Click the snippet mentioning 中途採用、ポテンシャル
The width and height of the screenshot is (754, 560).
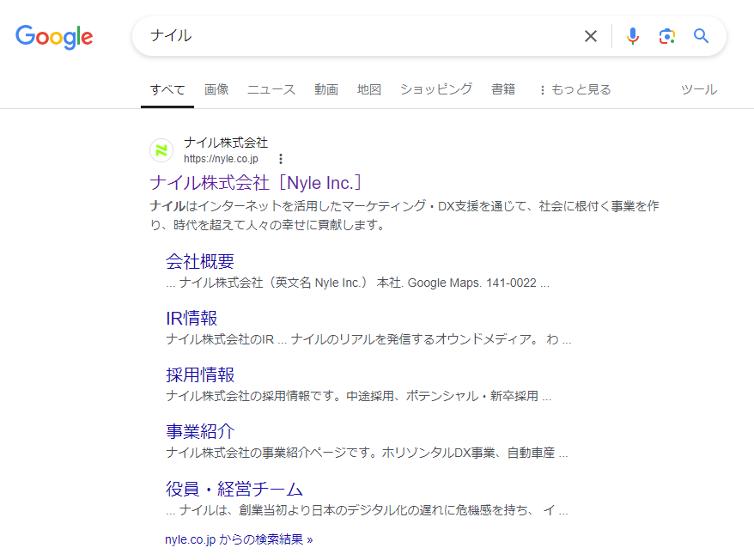coord(358,397)
